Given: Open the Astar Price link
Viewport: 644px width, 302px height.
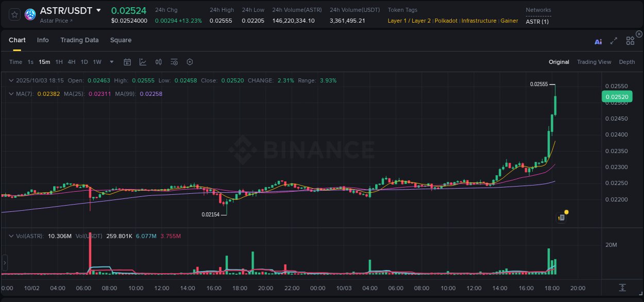Looking at the screenshot, I should (56, 21).
